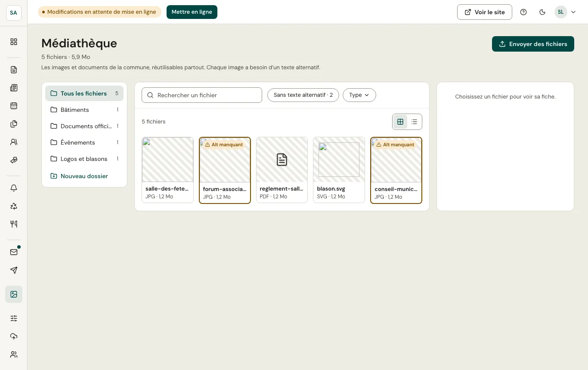The height and width of the screenshot is (370, 588).
Task: Select the salle-des-fete… JPG thumbnail
Action: [167, 170]
